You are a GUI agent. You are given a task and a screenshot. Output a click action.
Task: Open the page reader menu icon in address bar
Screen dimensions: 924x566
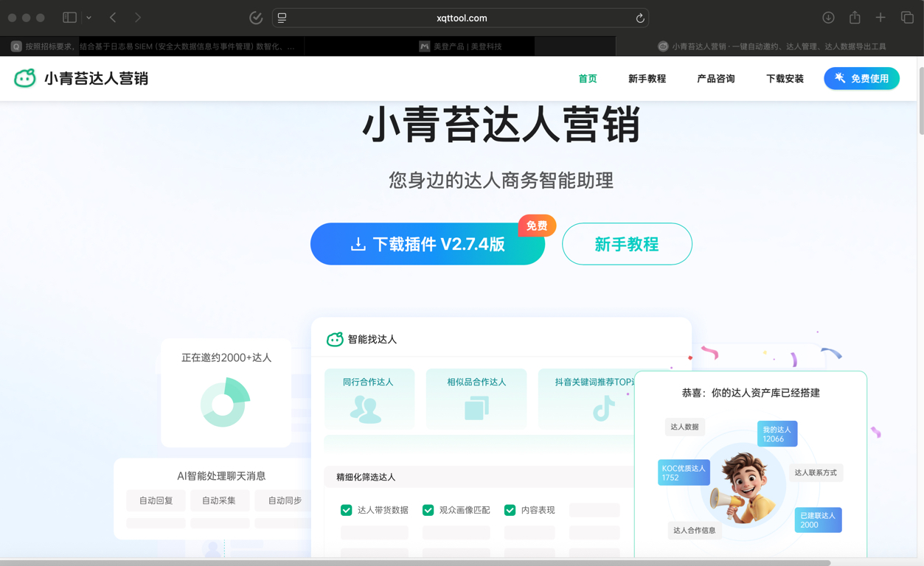pos(282,18)
